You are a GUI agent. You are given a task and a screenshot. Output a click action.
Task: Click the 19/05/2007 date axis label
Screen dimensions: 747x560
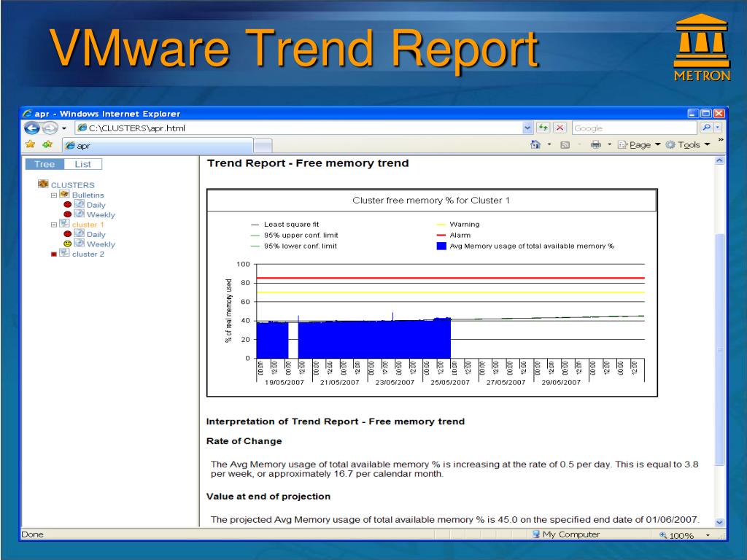click(x=285, y=382)
